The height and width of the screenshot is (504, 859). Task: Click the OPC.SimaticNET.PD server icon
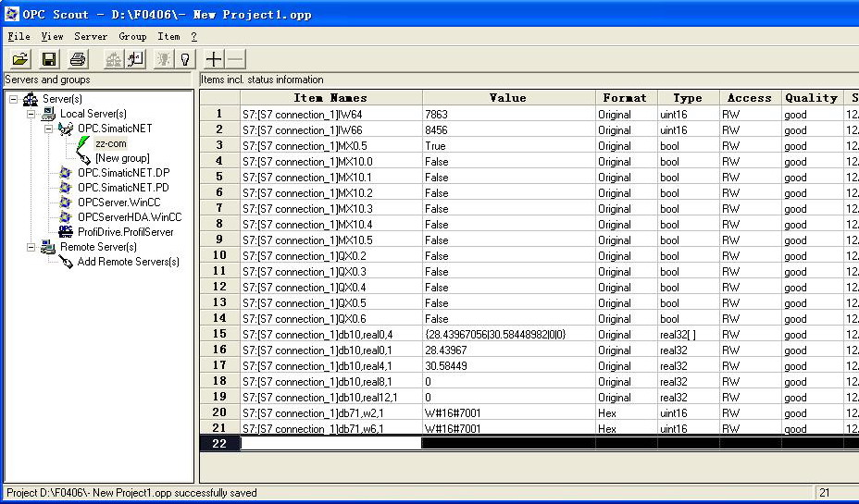pyautogui.click(x=66, y=188)
